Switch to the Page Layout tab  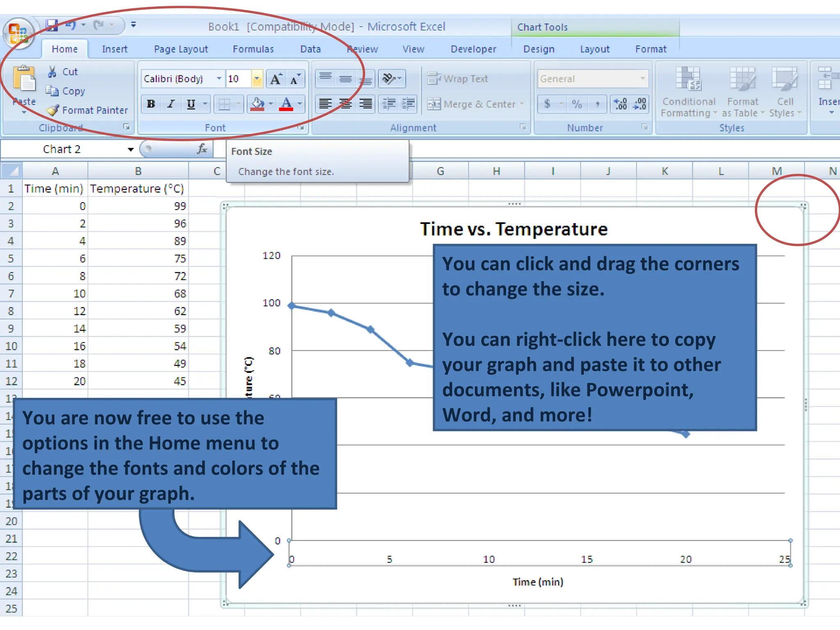[x=181, y=49]
